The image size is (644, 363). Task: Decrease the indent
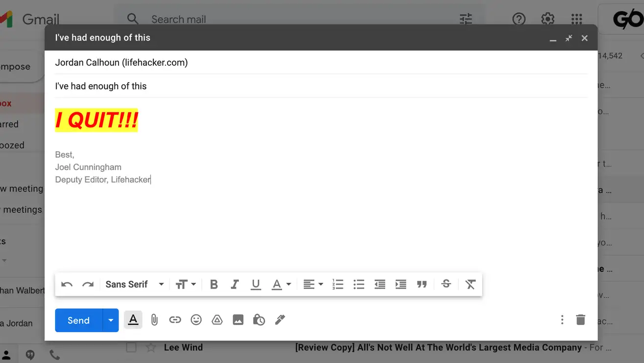click(380, 284)
